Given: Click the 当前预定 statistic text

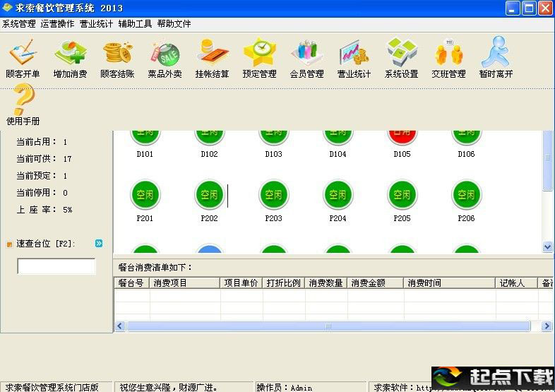Looking at the screenshot, I should [x=42, y=176].
